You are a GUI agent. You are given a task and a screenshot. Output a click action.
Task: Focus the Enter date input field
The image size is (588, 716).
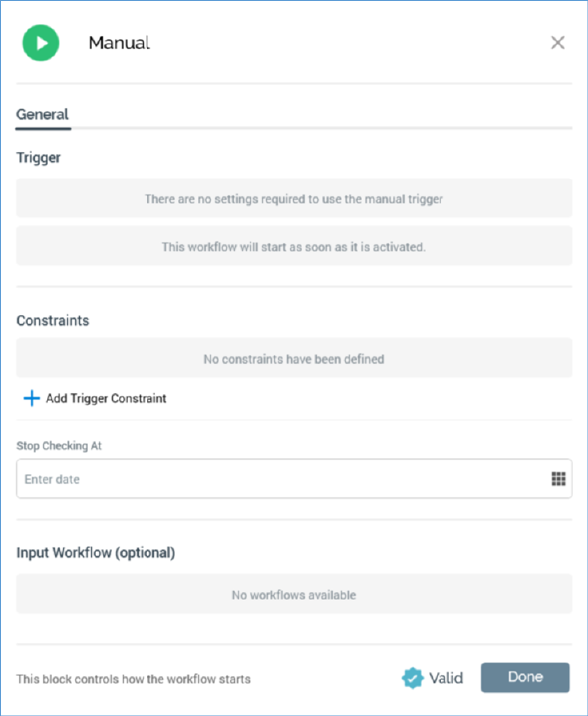[x=294, y=479]
